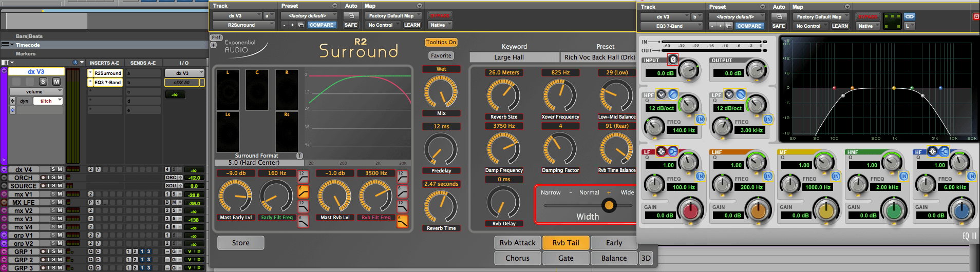Toggle Tooltips On in R2 Surround

coord(441,43)
